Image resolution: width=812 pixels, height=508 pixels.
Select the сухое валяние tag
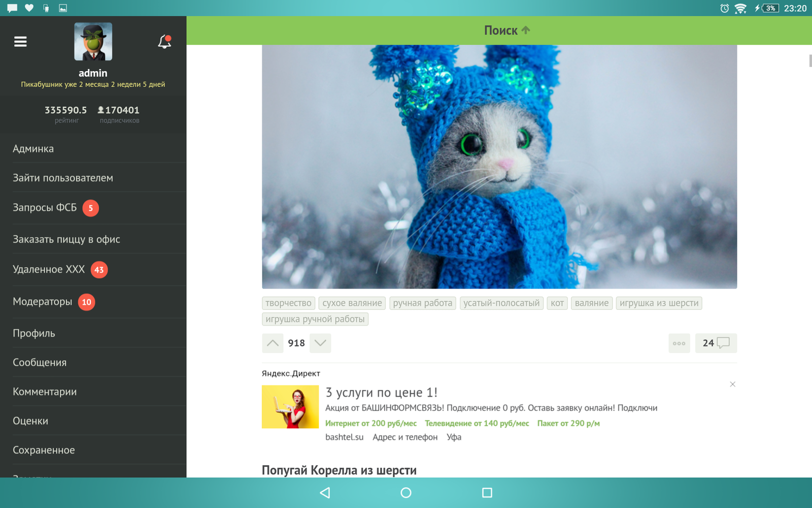tap(352, 303)
